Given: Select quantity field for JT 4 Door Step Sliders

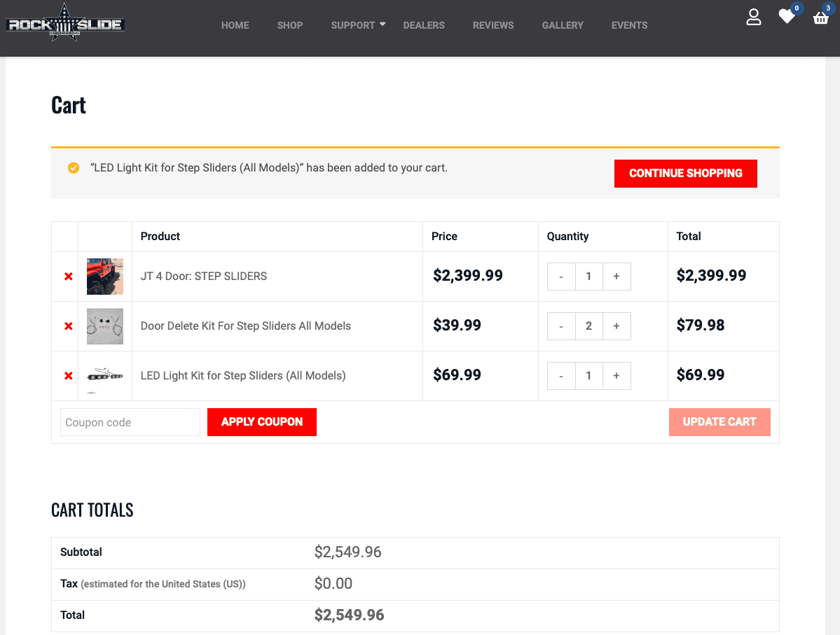Looking at the screenshot, I should pos(588,277).
